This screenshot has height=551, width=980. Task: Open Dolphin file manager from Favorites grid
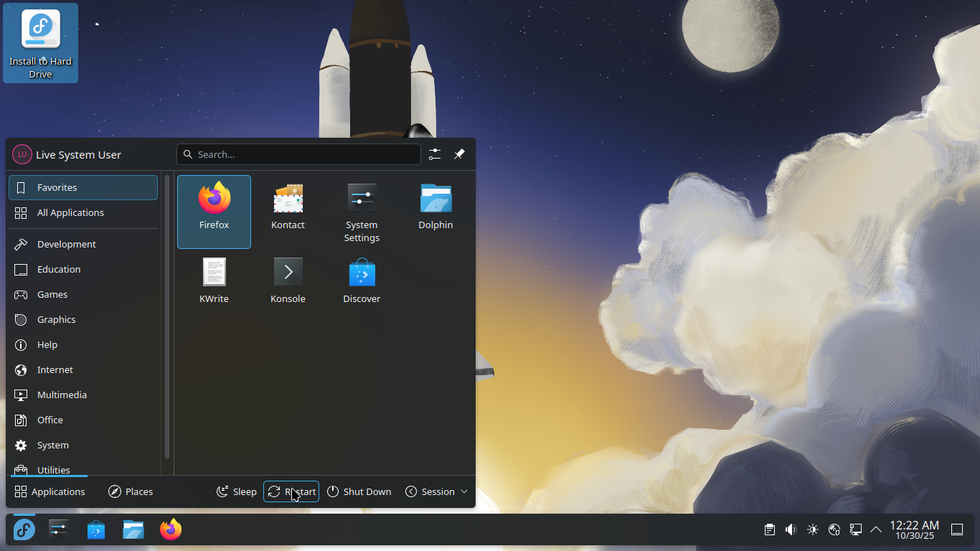435,212
